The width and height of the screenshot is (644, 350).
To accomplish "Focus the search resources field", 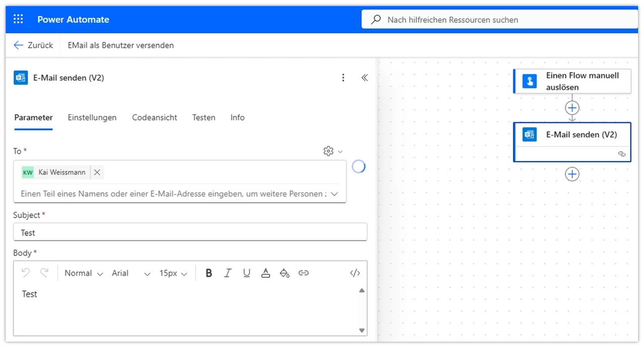I will click(x=500, y=20).
